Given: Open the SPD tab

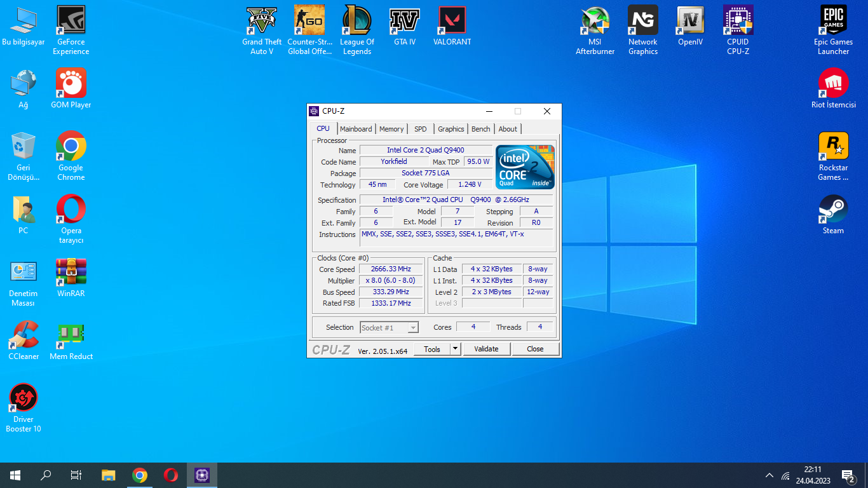Looking at the screenshot, I should tap(421, 129).
